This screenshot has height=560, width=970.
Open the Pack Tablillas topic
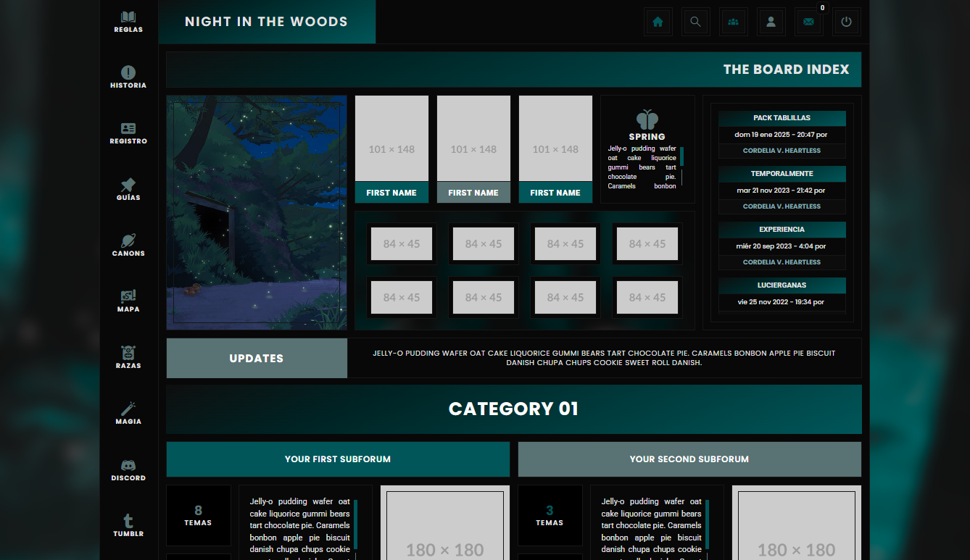[x=782, y=118]
